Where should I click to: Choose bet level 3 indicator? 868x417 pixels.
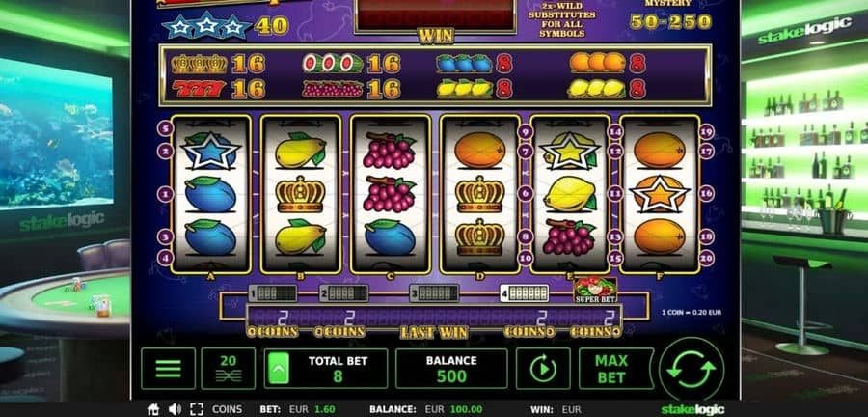tap(434, 293)
